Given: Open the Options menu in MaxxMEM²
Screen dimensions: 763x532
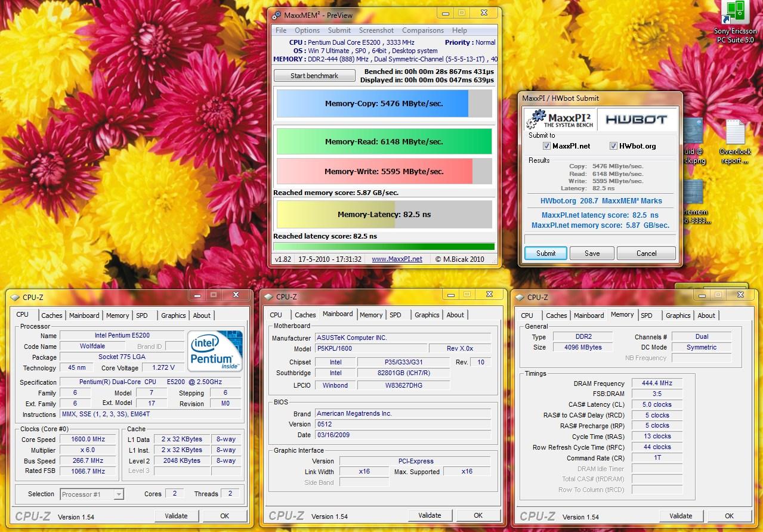Looking at the screenshot, I should pos(307,30).
